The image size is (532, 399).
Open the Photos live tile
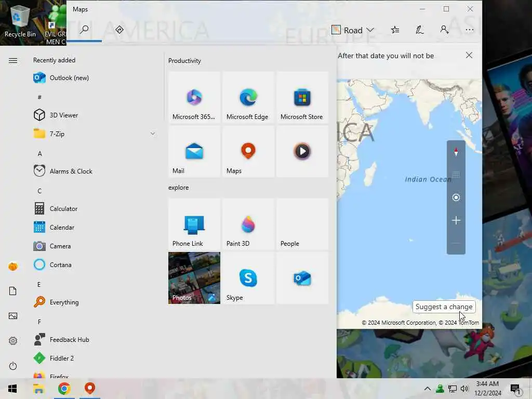coord(194,278)
